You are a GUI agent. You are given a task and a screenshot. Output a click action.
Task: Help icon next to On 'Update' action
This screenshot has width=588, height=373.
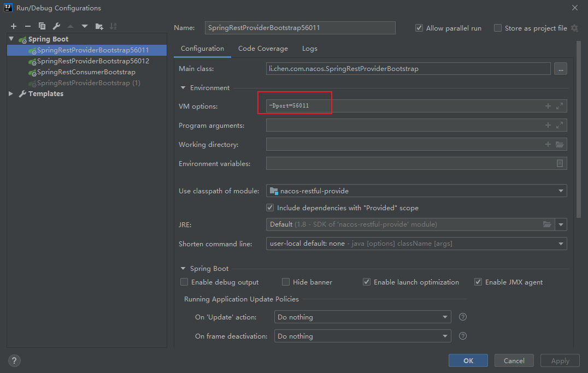click(463, 317)
